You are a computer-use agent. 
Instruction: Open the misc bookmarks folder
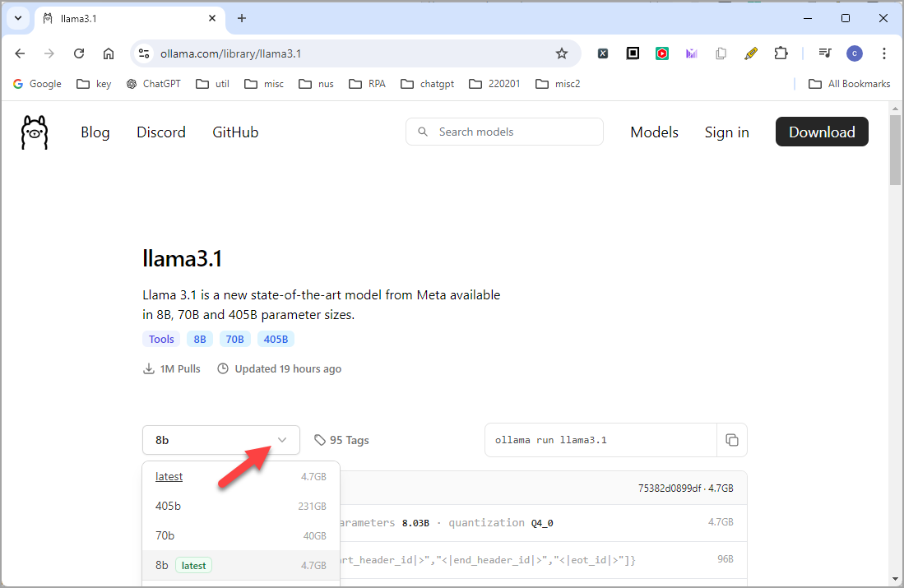pyautogui.click(x=264, y=84)
